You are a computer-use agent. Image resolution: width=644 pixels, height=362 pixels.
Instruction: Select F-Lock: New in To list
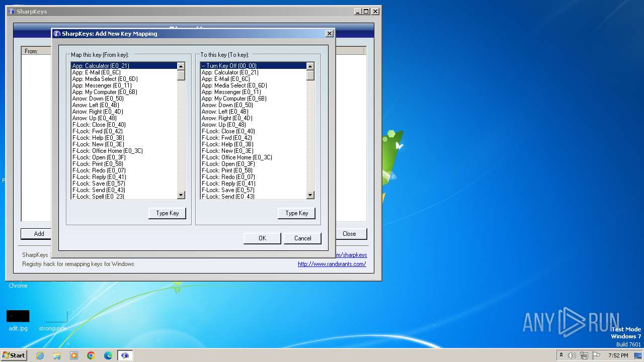click(x=254, y=151)
